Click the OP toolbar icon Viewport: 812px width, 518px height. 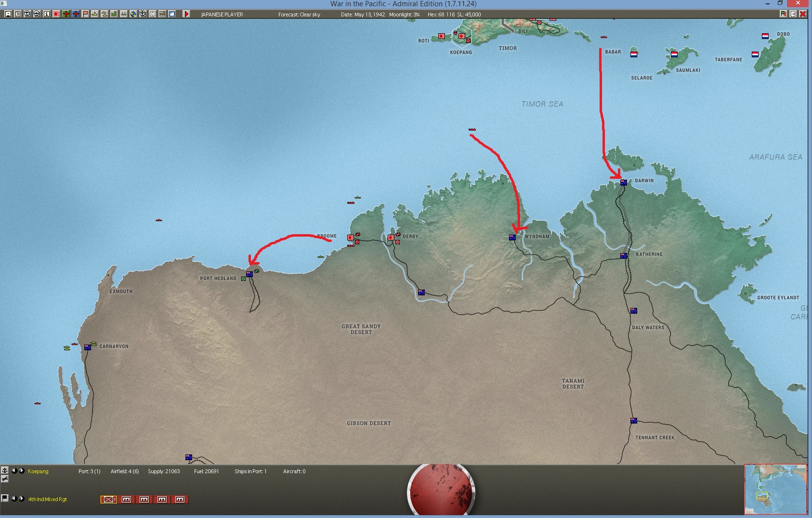(x=153, y=14)
